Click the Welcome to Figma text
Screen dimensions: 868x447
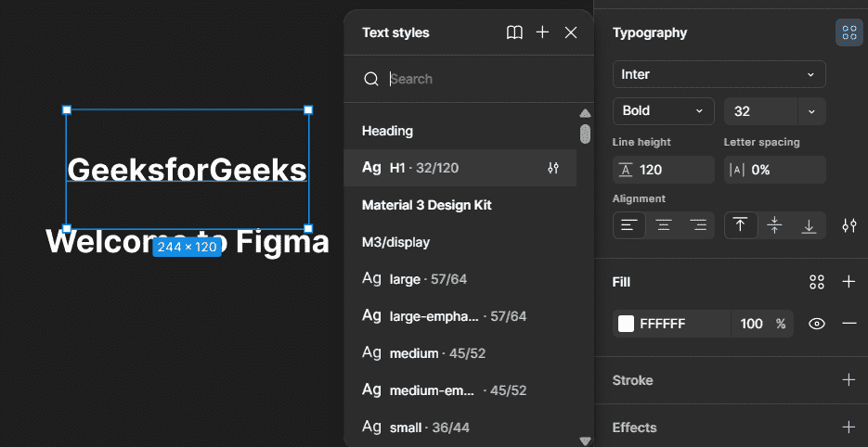click(188, 242)
